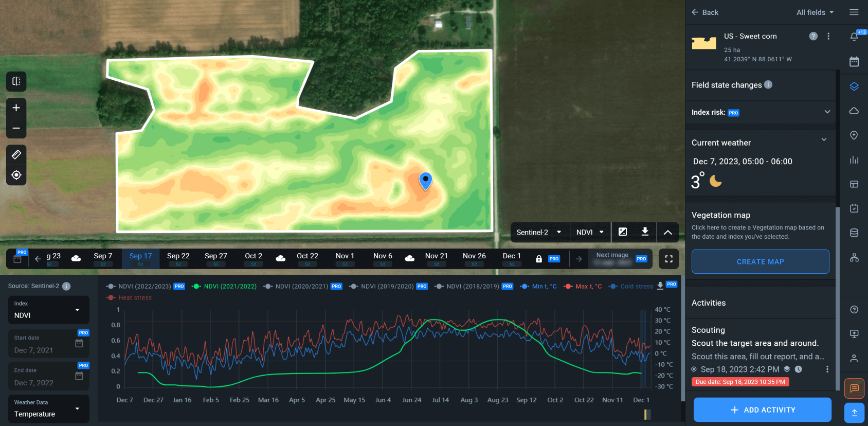
Task: Collapse the Current weather section
Action: pyautogui.click(x=824, y=139)
